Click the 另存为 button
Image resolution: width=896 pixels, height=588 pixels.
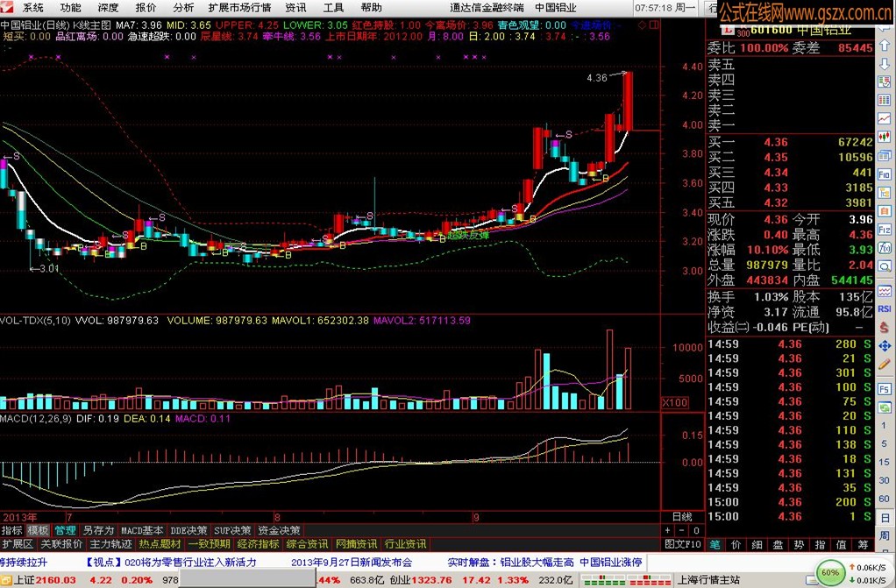[x=99, y=530]
